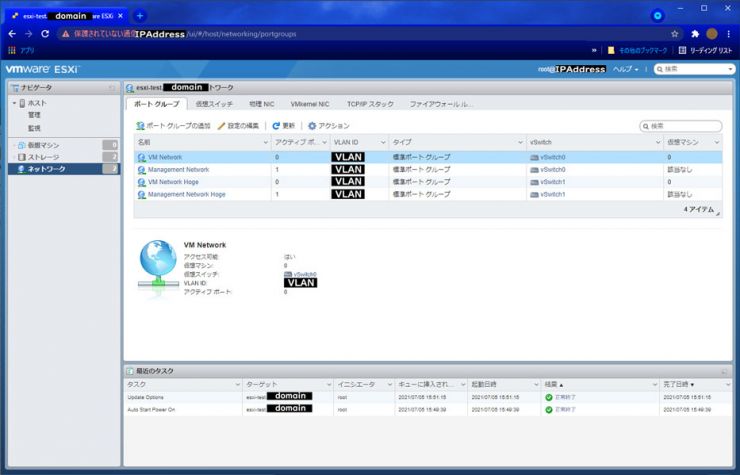Screen dimensions: 740x475
Task: Switch to the TCP/IP stacks tab
Action: point(370,104)
